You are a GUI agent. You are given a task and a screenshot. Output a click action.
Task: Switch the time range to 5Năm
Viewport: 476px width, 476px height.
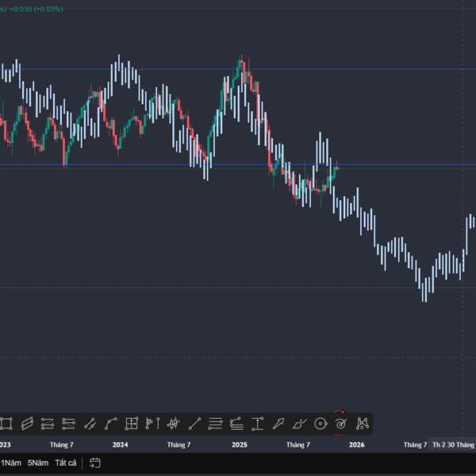coord(37,463)
